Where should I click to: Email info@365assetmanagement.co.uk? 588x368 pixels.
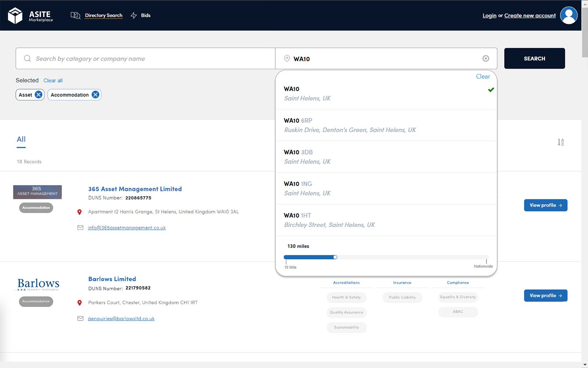coord(127,228)
